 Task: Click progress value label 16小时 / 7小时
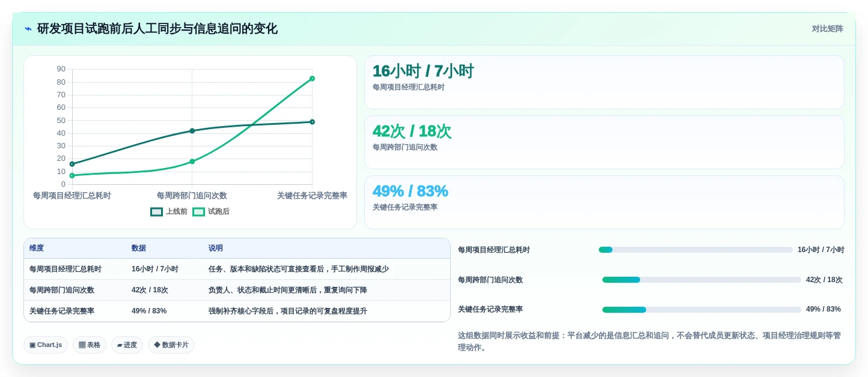[821, 250]
